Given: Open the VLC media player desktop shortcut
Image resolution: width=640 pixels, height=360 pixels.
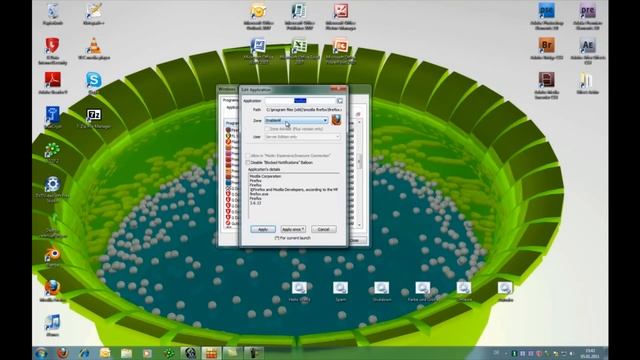Looking at the screenshot, I should (x=94, y=48).
